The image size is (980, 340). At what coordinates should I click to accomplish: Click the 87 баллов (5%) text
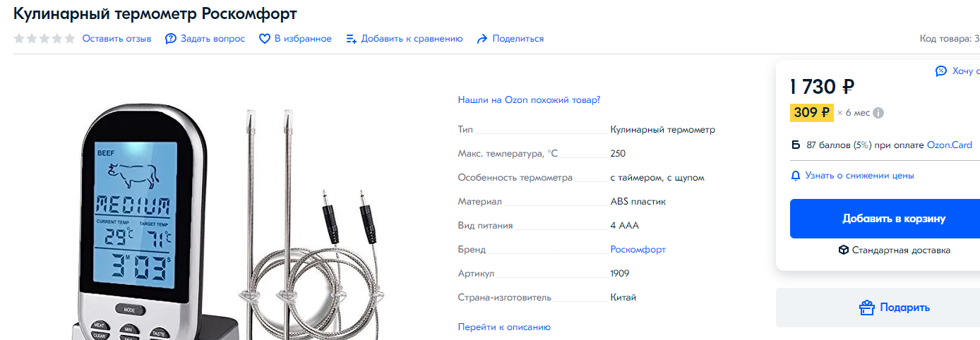[839, 145]
